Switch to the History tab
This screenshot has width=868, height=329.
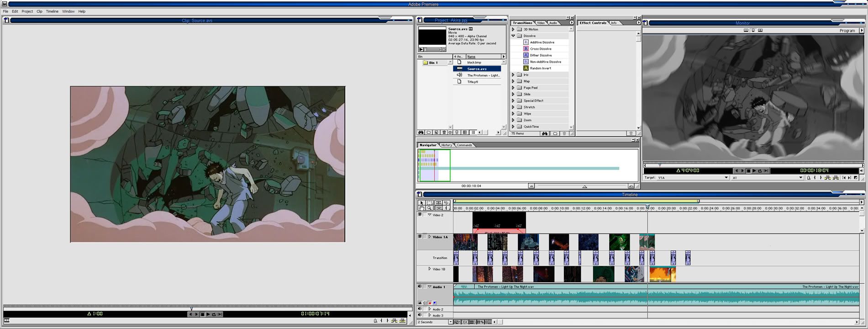[x=447, y=145]
